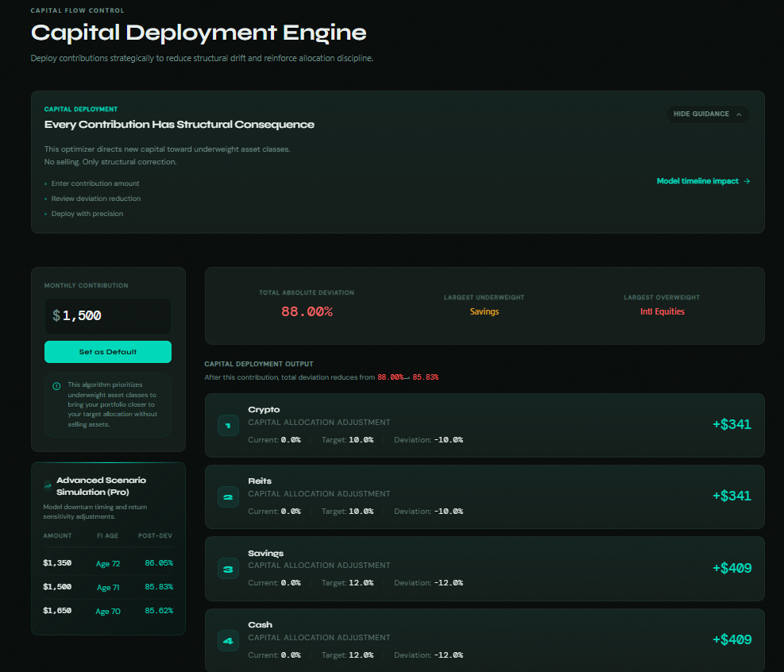Viewport: 784px width, 672px height.
Task: Click the info icon beside the algorithm note
Action: tap(56, 386)
